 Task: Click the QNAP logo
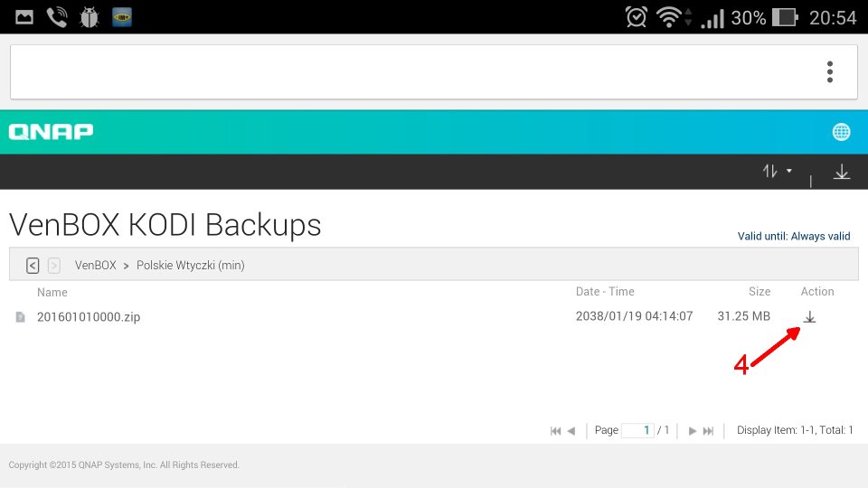(51, 132)
